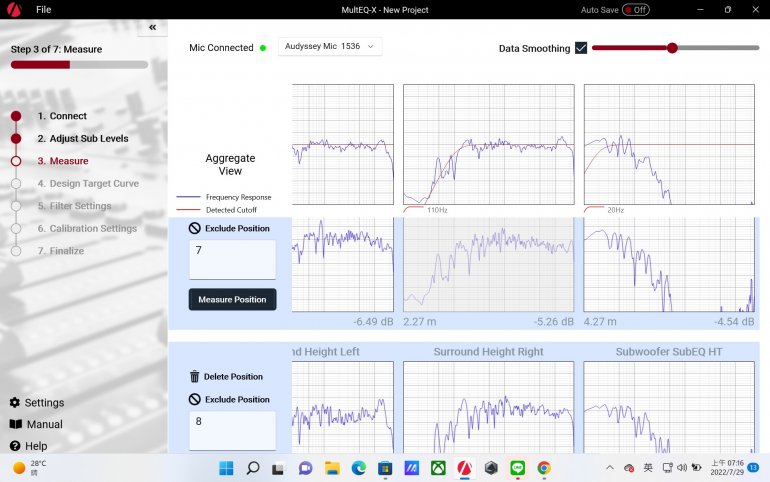
Task: Open Help via the question mark icon
Action: (15, 446)
